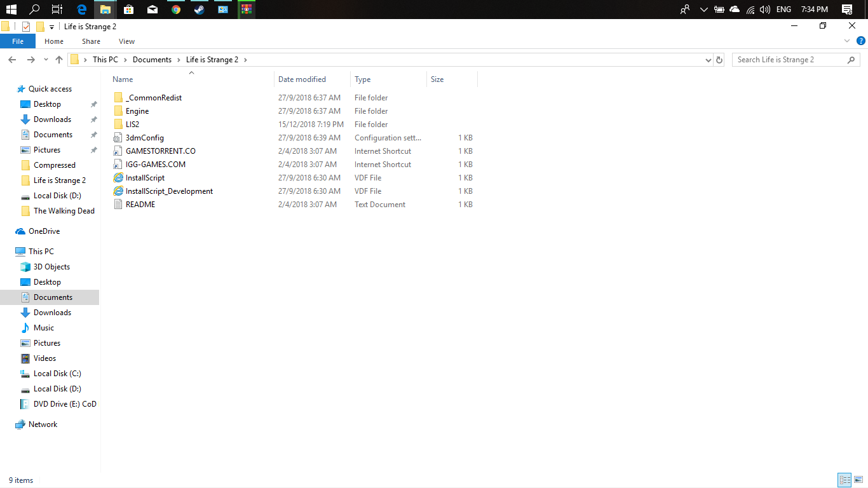Viewport: 868px width, 488px height.
Task: Open the address bar history dropdown
Action: pyautogui.click(x=709, y=60)
